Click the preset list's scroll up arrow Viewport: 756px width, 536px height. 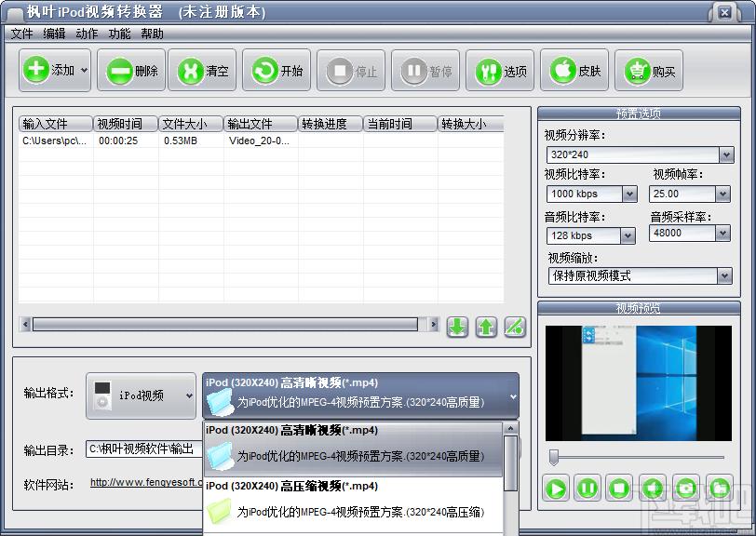[510, 428]
